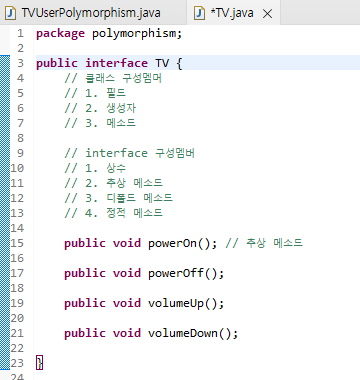
Task: Click the Java file icon on TVUserPolymorphism.java tab
Action: click(x=11, y=13)
